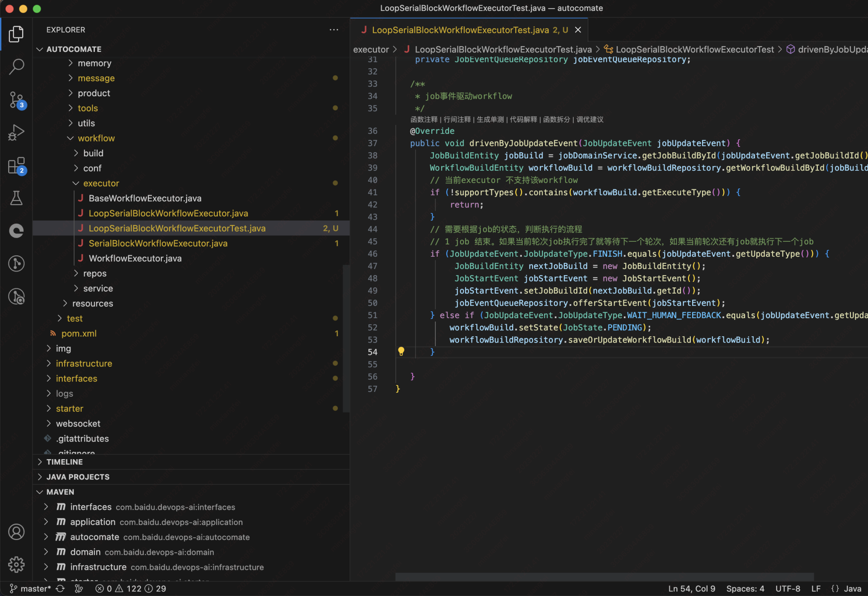Viewport: 868px width, 596px height.
Task: Click the .gitattributes file icon
Action: pyautogui.click(x=47, y=438)
